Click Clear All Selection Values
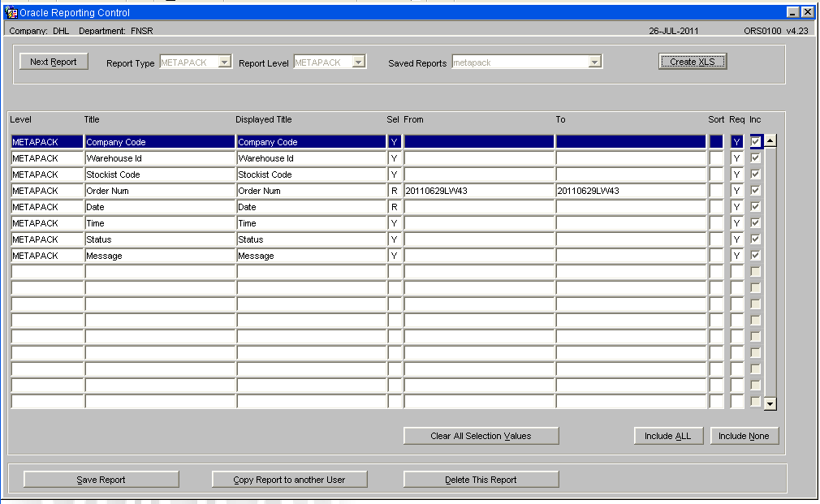Screen dimensions: 820x504 [481, 436]
